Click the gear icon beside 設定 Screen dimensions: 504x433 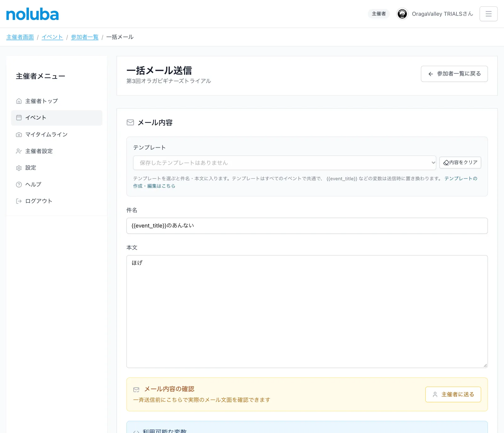[x=19, y=168]
